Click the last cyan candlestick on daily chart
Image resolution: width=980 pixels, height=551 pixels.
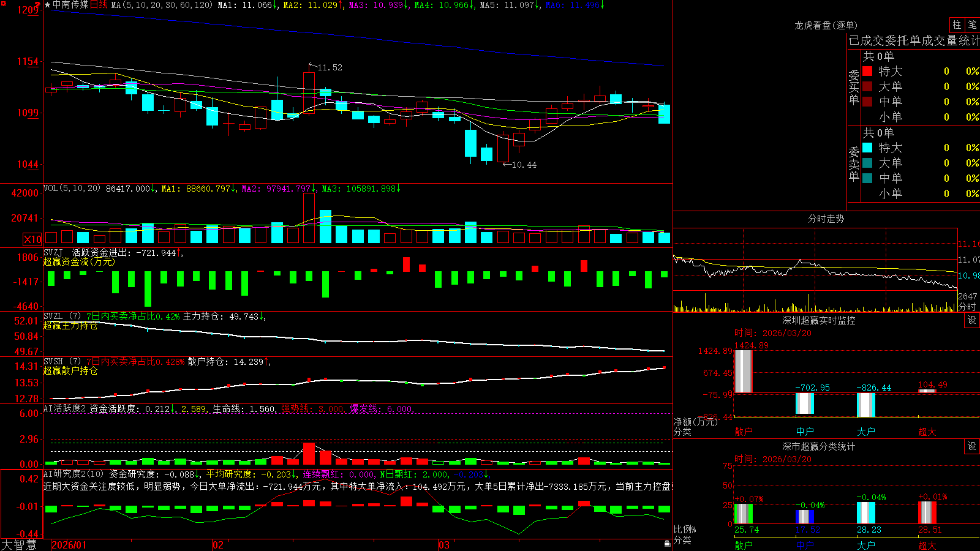664,114
